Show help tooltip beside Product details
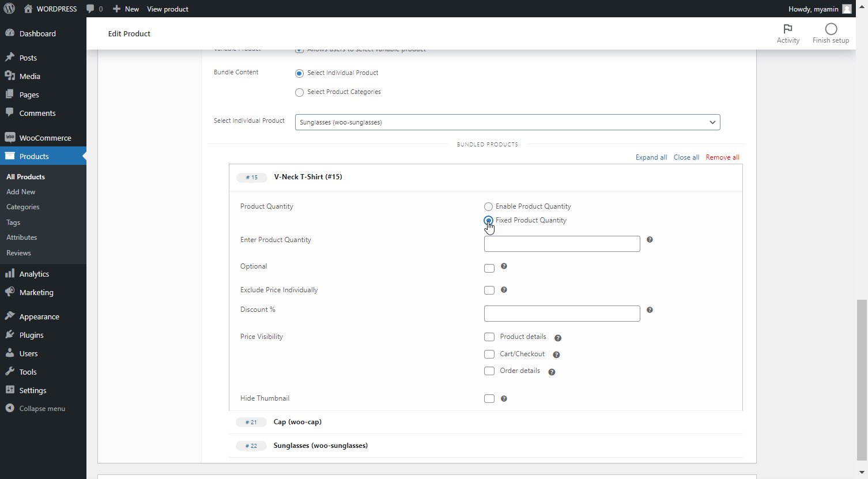The width and height of the screenshot is (868, 479). pos(558,338)
